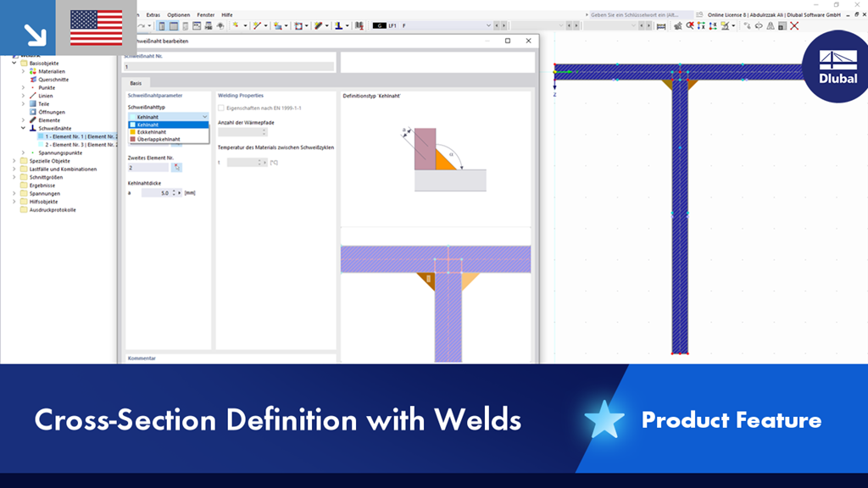Increase the Kehlnahtdicke value with the up arrow
Viewport: 868px width, 488px height.
click(x=174, y=190)
